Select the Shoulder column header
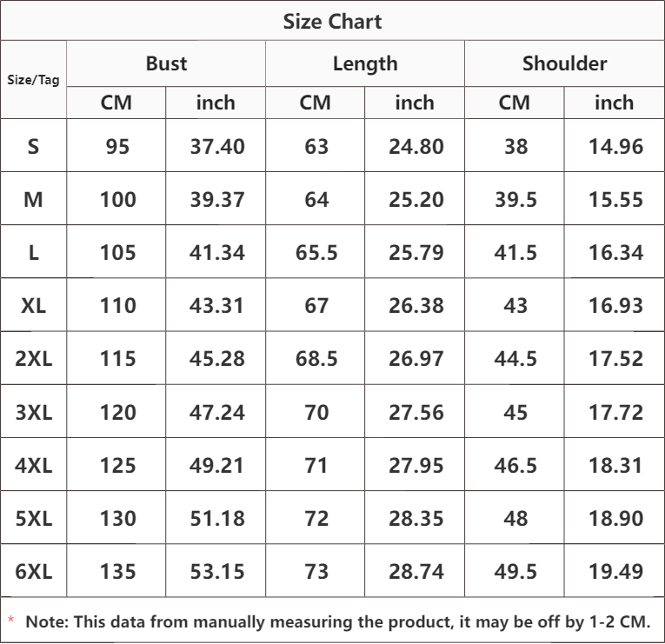This screenshot has height=644, width=665. point(564,63)
